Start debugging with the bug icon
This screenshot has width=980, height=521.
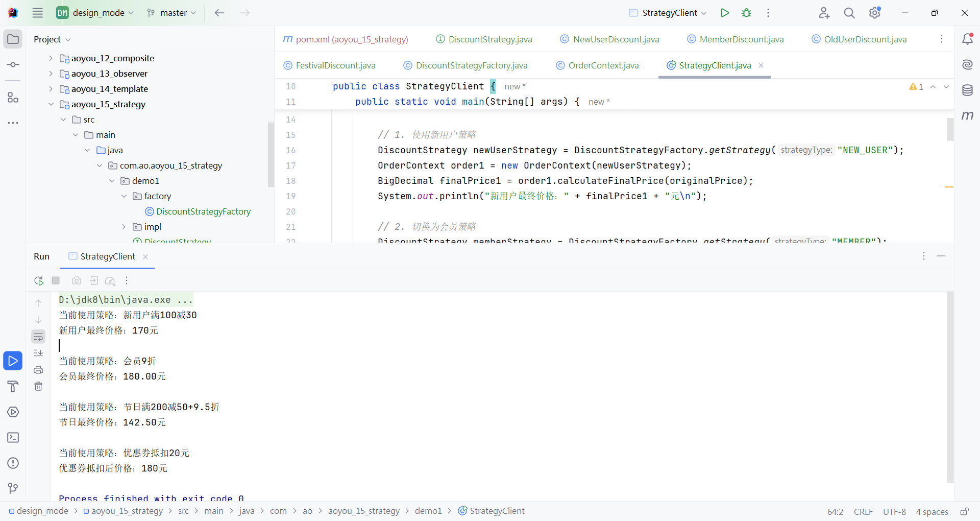click(746, 13)
